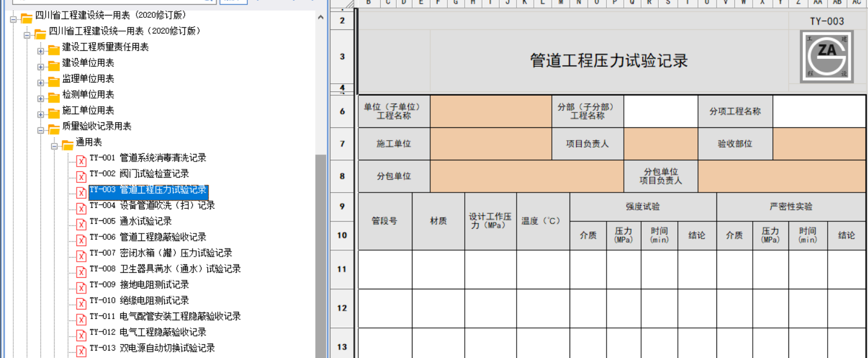Select the TY-007 密闭水箱压力试验记录 file icon

pos(81,256)
